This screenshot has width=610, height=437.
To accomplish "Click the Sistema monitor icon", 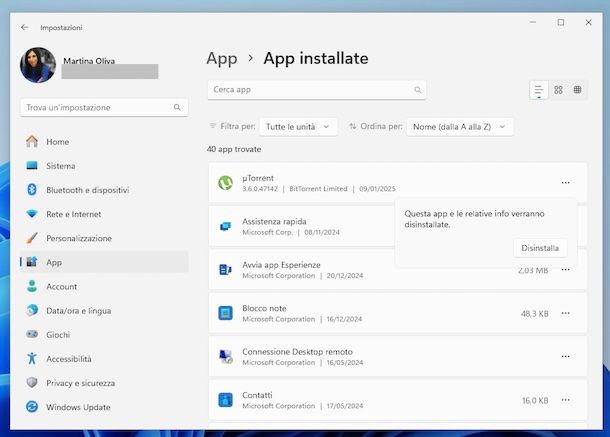I will [x=32, y=165].
